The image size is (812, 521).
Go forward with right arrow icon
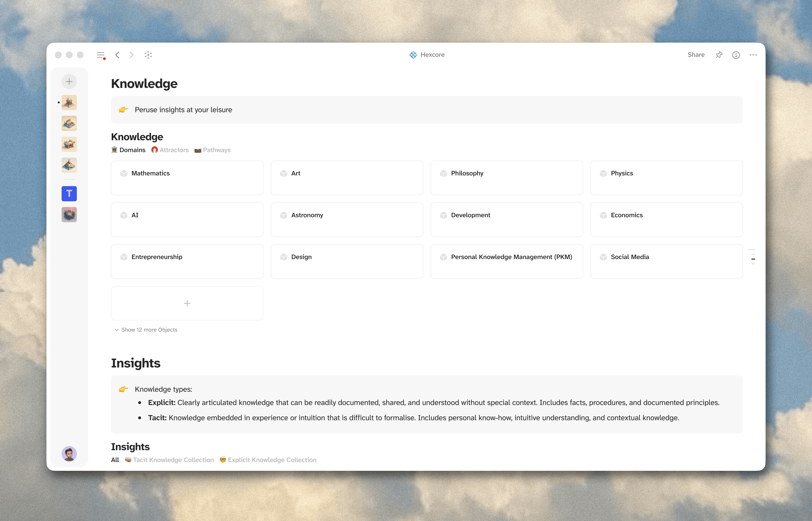click(131, 55)
